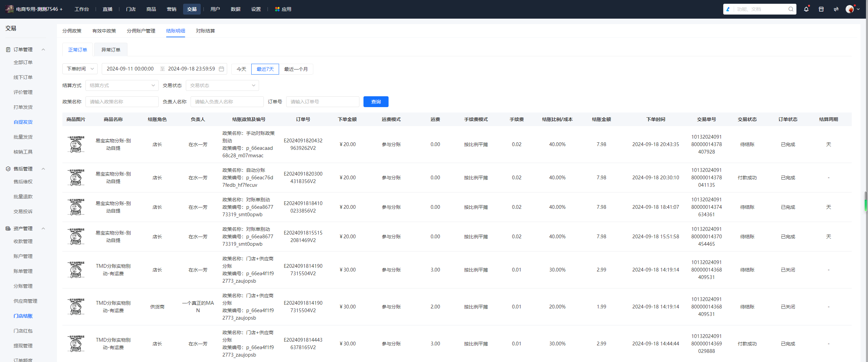Select the 最近7天 date option
868x362 pixels.
point(265,69)
